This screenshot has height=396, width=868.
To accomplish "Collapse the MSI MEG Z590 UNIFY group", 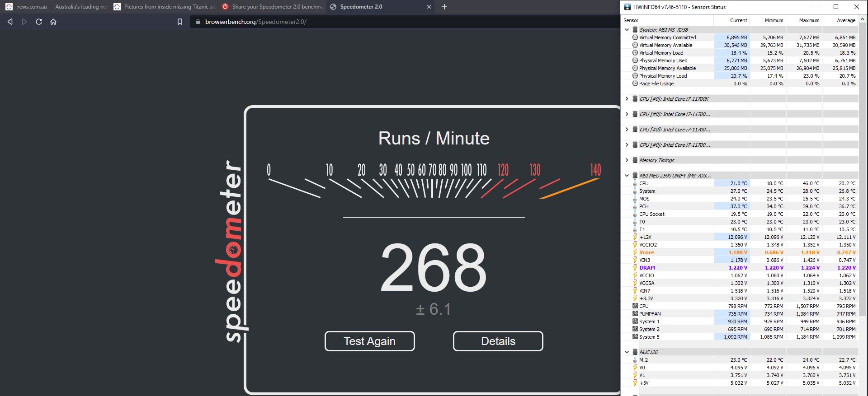I will coord(627,176).
